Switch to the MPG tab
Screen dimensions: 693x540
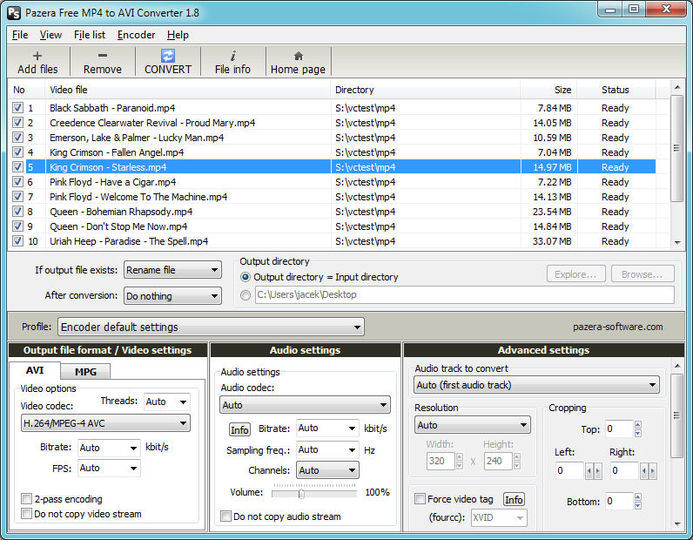coord(85,372)
